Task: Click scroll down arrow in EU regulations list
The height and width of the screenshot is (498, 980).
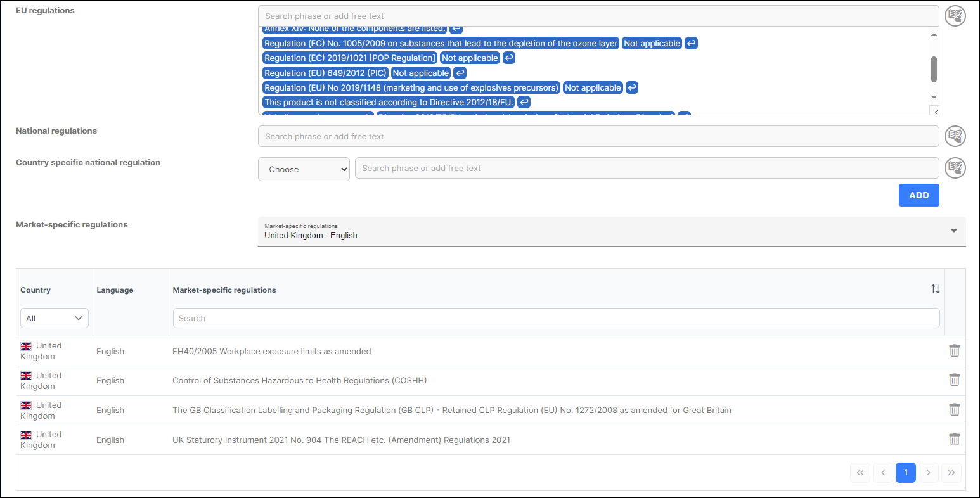Action: 934,97
